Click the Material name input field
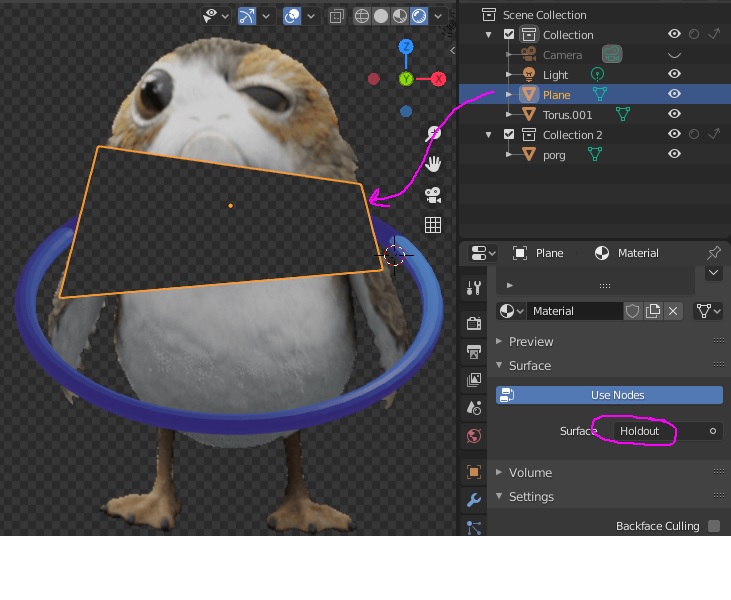731x600 pixels. click(574, 311)
